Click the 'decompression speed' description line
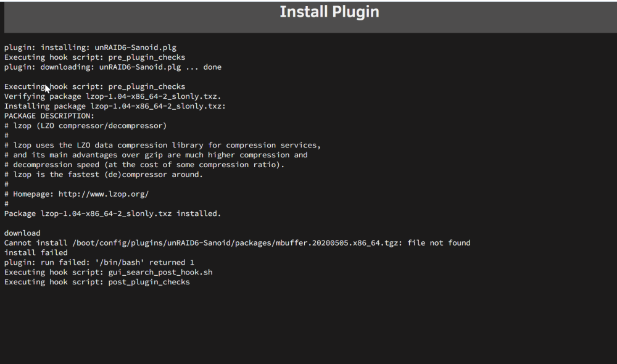The height and width of the screenshot is (364, 617). tap(144, 165)
